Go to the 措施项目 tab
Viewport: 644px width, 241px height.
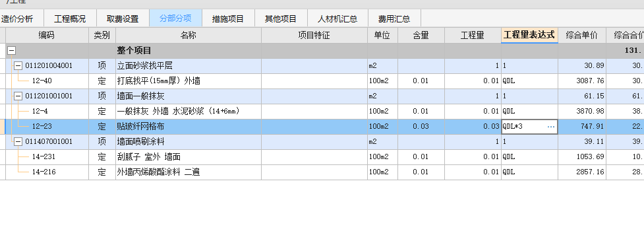click(228, 19)
